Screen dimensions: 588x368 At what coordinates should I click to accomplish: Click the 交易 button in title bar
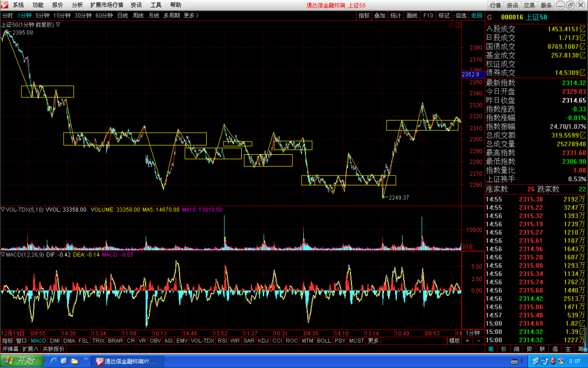click(529, 5)
